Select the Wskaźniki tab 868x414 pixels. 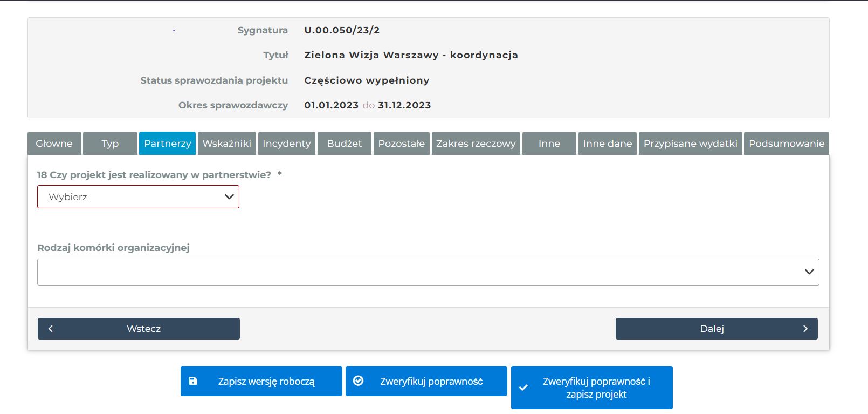pos(227,144)
